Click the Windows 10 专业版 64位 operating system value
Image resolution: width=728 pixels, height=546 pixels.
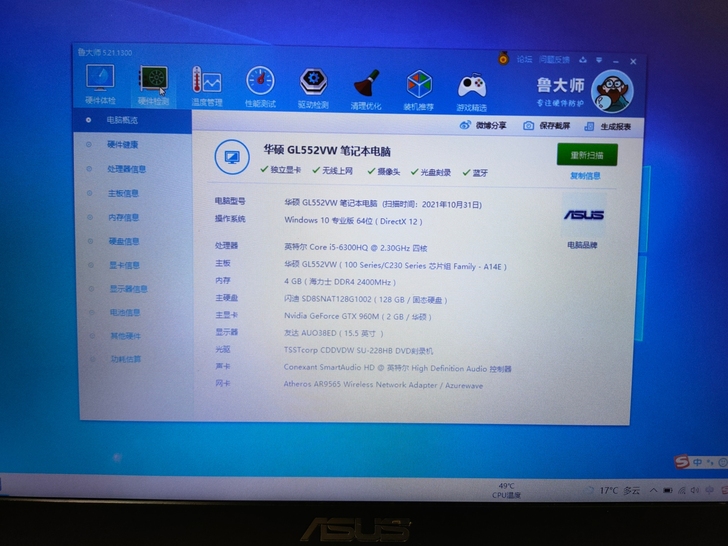(x=353, y=221)
